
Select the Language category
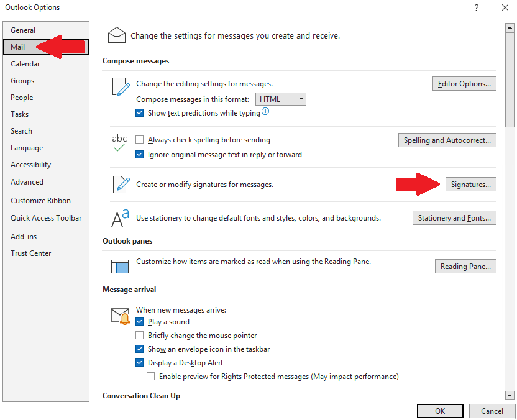(46, 148)
